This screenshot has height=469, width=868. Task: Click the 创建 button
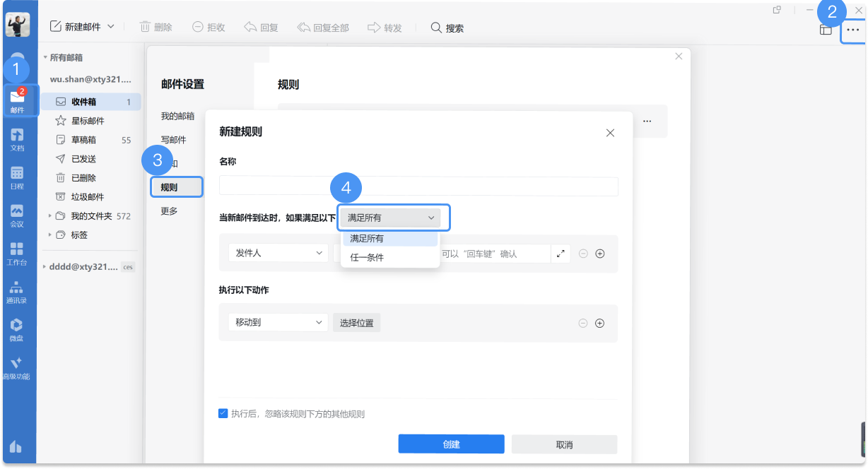coord(451,444)
